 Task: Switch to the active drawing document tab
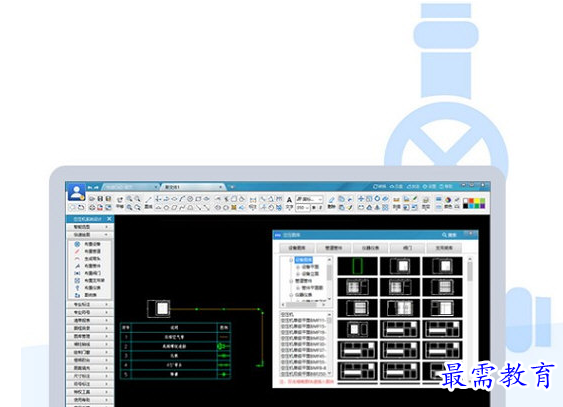[x=193, y=187]
